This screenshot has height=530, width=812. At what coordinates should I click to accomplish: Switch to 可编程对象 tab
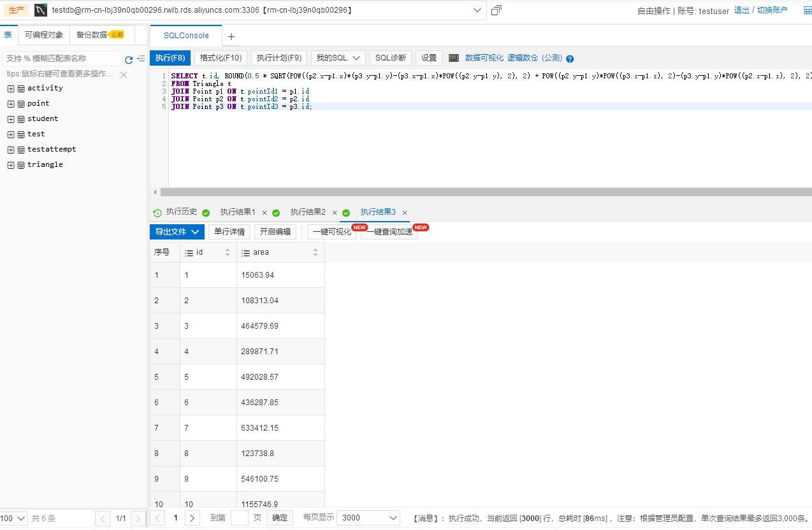(x=44, y=35)
